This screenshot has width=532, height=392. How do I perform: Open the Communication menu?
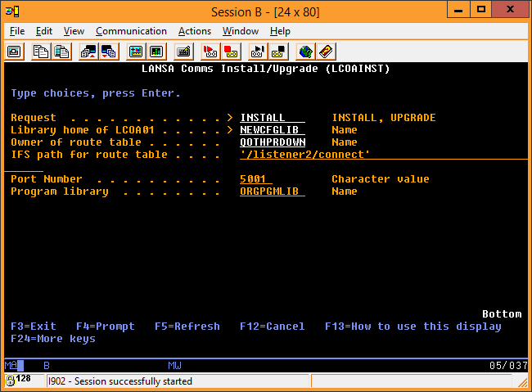click(x=131, y=31)
